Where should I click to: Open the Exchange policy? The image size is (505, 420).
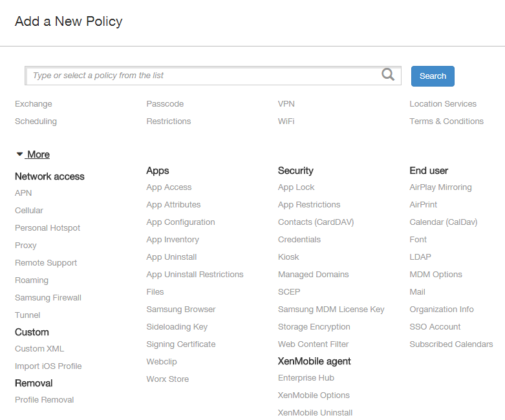[34, 104]
